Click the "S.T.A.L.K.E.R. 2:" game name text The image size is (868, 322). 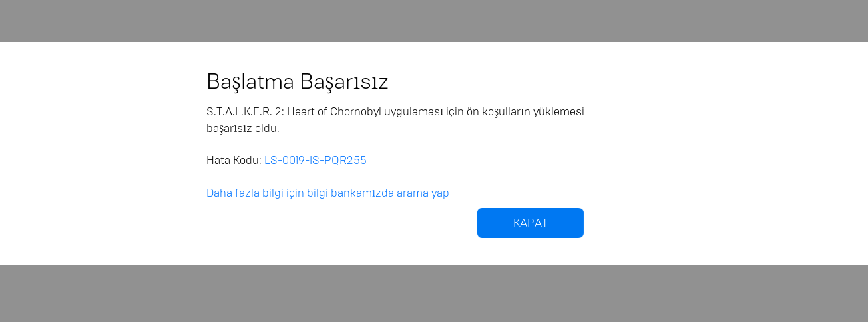pos(245,111)
